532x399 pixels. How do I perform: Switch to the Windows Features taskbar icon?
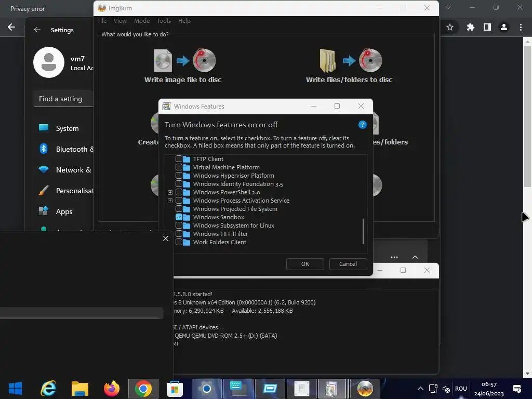333,389
